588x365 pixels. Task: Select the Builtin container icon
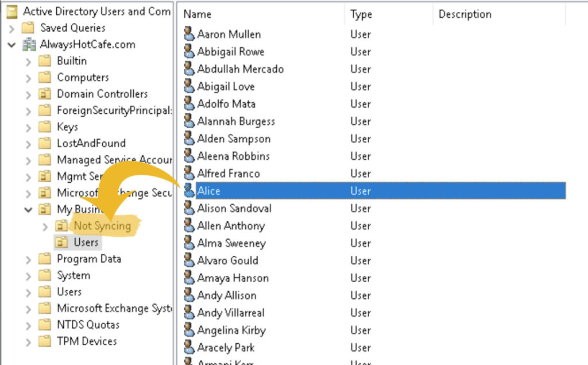point(46,61)
